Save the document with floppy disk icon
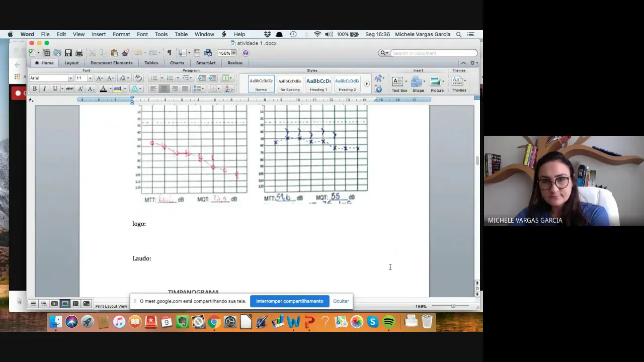Image resolution: width=644 pixels, height=362 pixels. pos(68,53)
